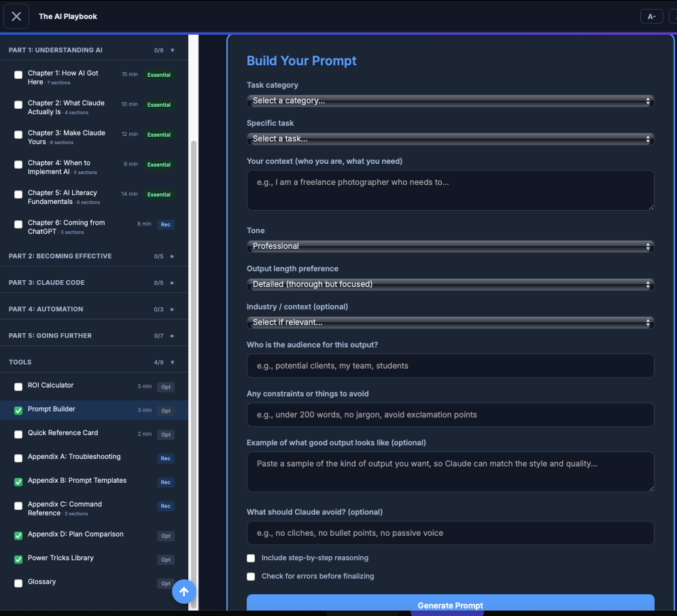Click the blue scroll-to-top arrow
677x616 pixels.
184,592
